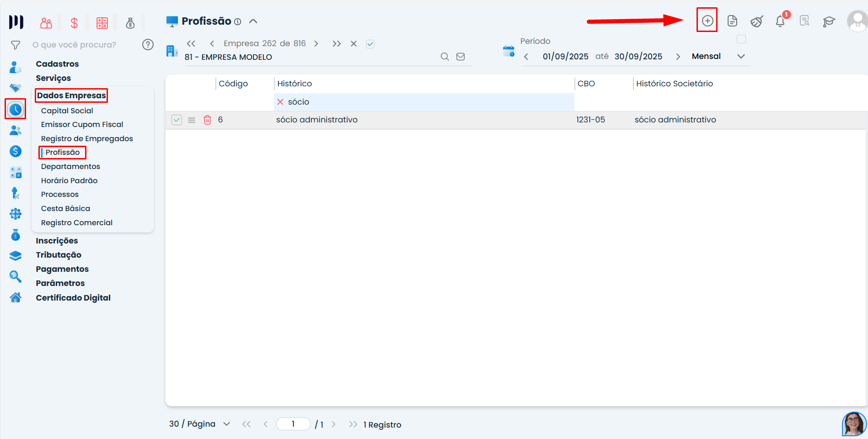Click the money bag icon in top bar

(130, 23)
